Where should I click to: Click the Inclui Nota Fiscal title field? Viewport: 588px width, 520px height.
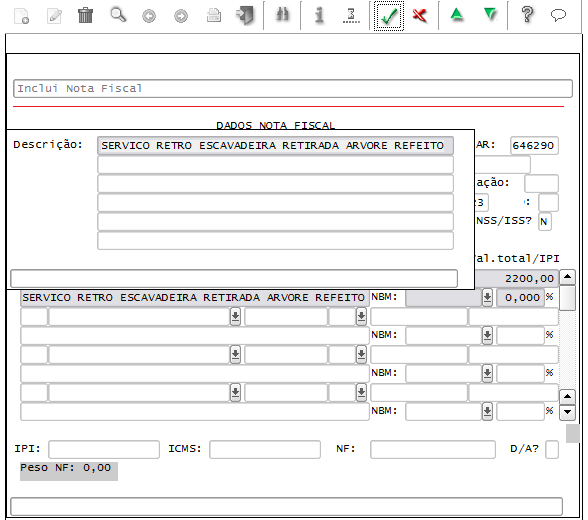coord(293,88)
